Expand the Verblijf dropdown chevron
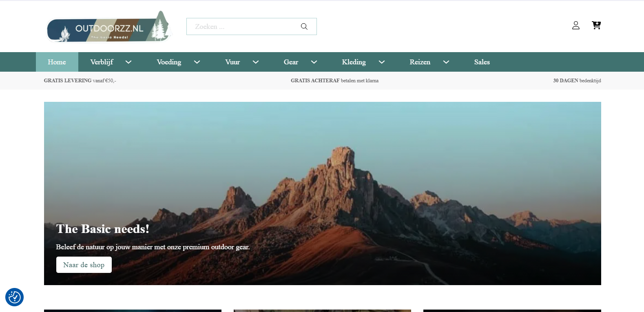644x312 pixels. [128, 62]
